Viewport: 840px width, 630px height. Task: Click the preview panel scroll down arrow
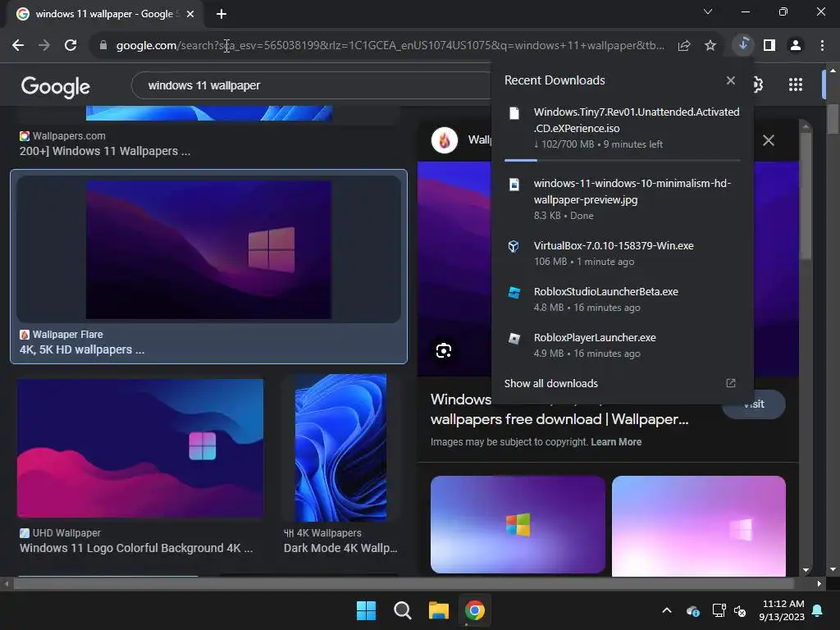[x=806, y=571]
